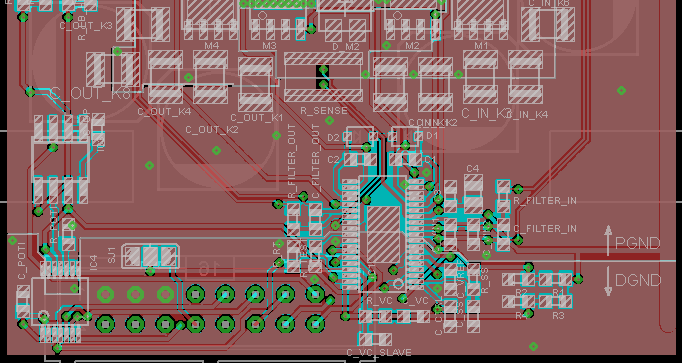Click the D_M2 diode label
Image resolution: width=682 pixels, height=363 pixels.
tap(346, 46)
